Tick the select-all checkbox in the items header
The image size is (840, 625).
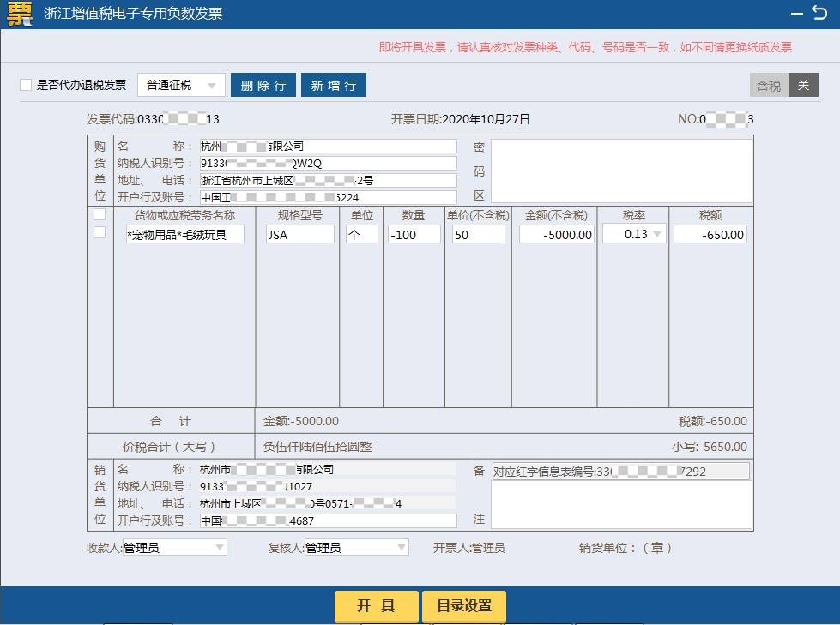pyautogui.click(x=100, y=215)
